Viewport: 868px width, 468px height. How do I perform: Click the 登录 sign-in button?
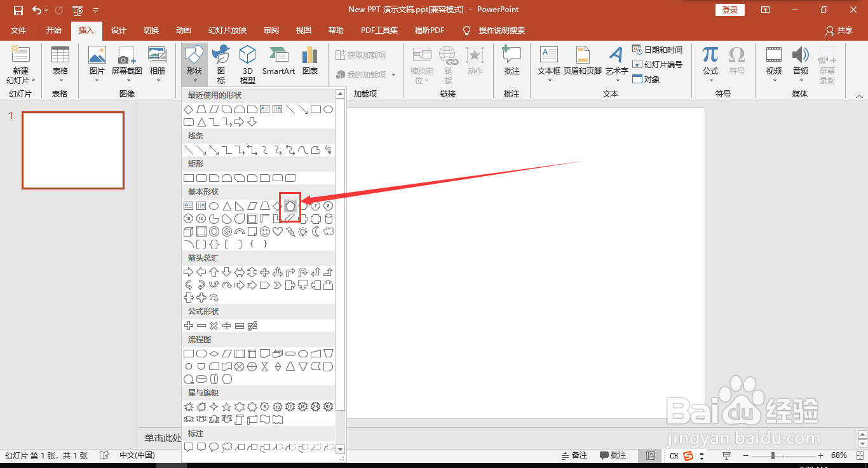(x=730, y=10)
